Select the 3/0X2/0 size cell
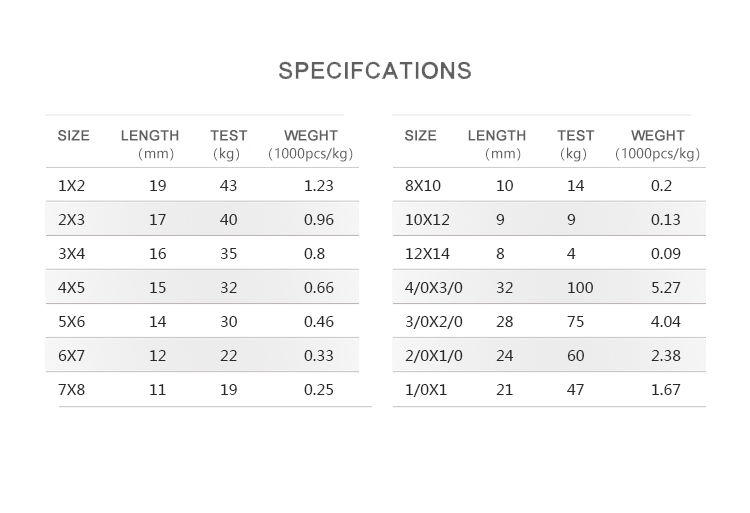750x513 pixels. [434, 321]
